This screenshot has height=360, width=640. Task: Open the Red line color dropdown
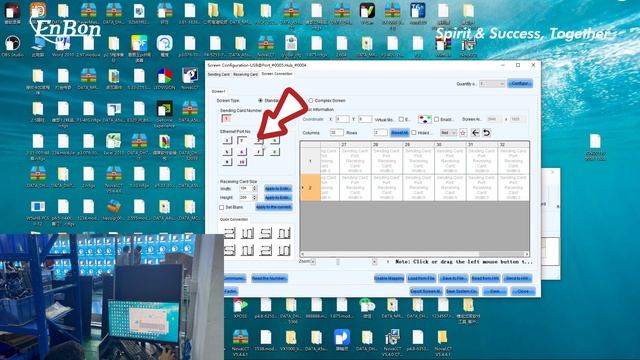(x=448, y=133)
